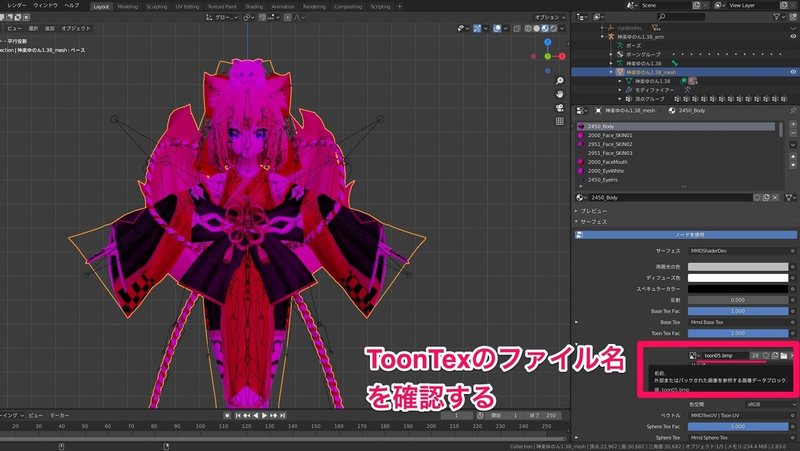Switch to the UV Editing workspace
Screen dimensions: 800x451
pos(187,7)
